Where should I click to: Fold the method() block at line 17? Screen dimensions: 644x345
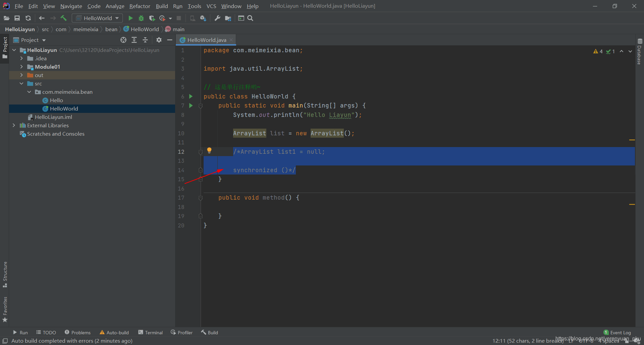click(201, 198)
